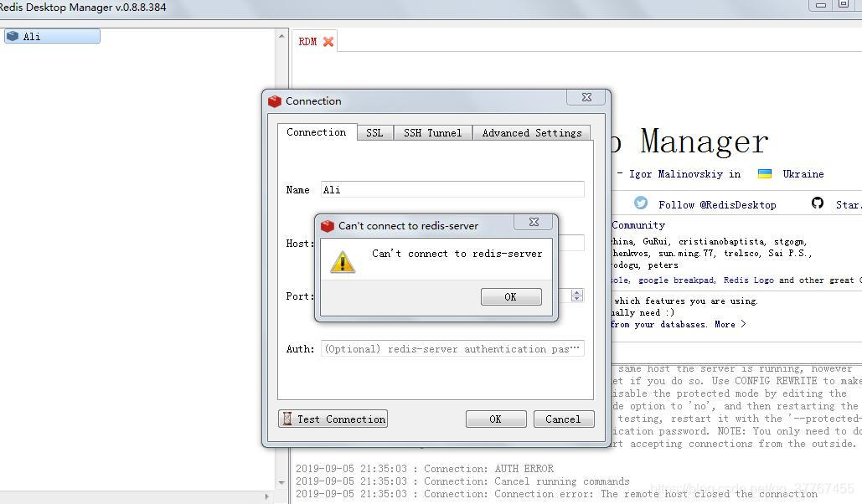Click the hourglass icon on Test Connection
Image resolution: width=862 pixels, height=504 pixels.
[x=287, y=419]
